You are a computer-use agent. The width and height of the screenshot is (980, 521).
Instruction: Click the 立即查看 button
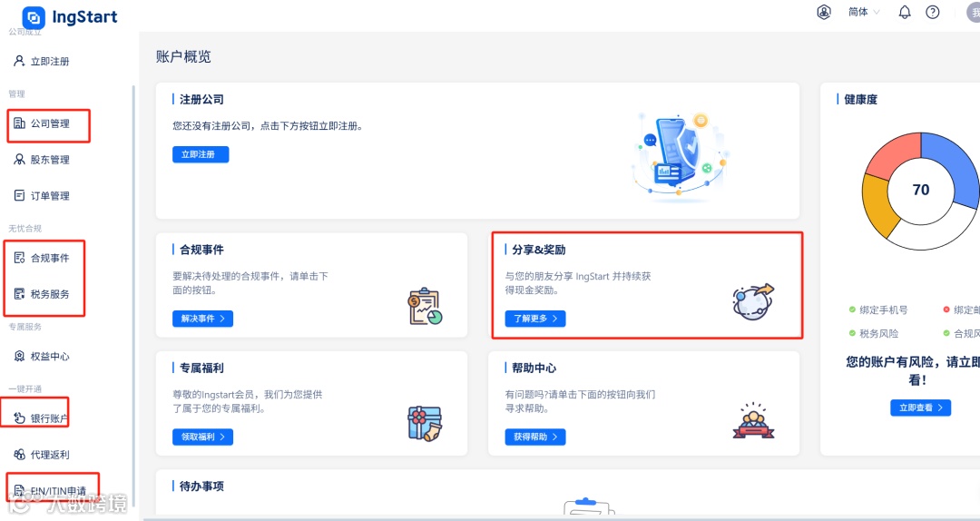pos(921,408)
